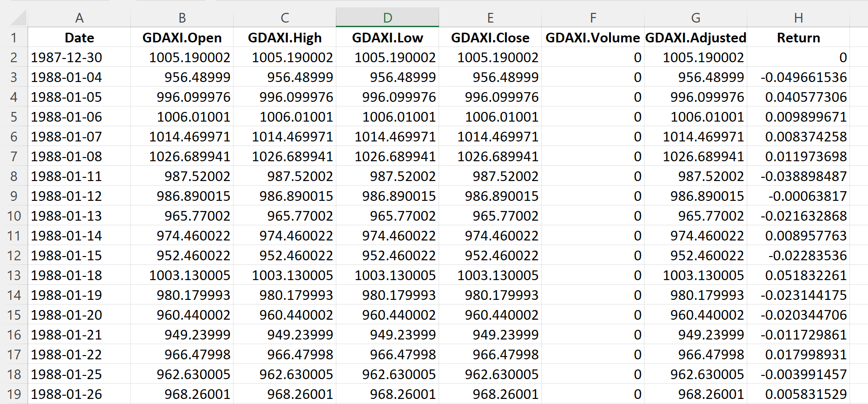Image resolution: width=868 pixels, height=404 pixels.
Task: Click the select-all corner triangle
Action: [x=18, y=18]
